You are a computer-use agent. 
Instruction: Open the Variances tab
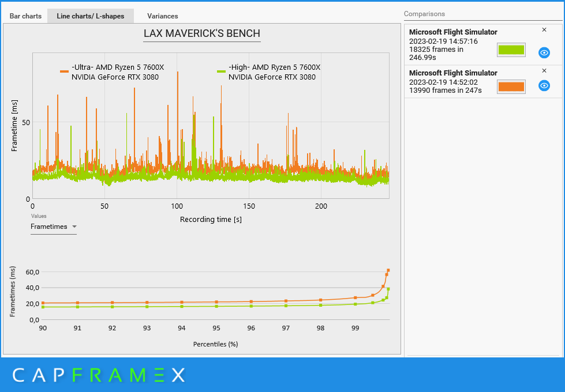pyautogui.click(x=163, y=16)
